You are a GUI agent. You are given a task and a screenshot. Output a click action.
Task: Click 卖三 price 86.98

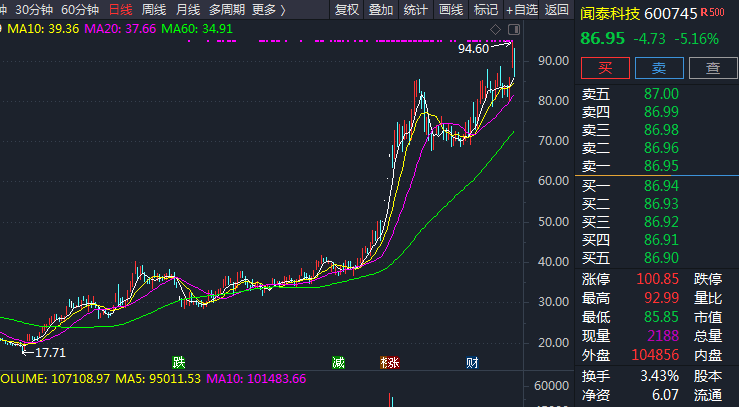pos(661,130)
